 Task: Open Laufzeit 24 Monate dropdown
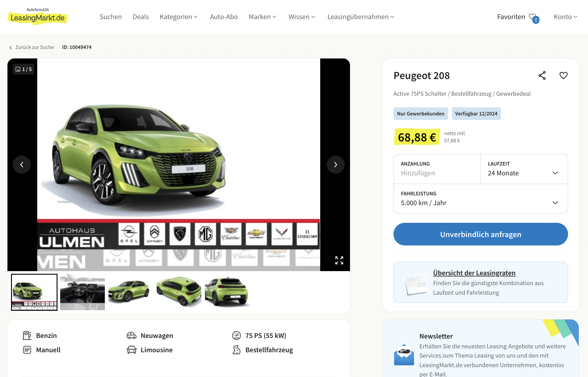pyautogui.click(x=524, y=169)
